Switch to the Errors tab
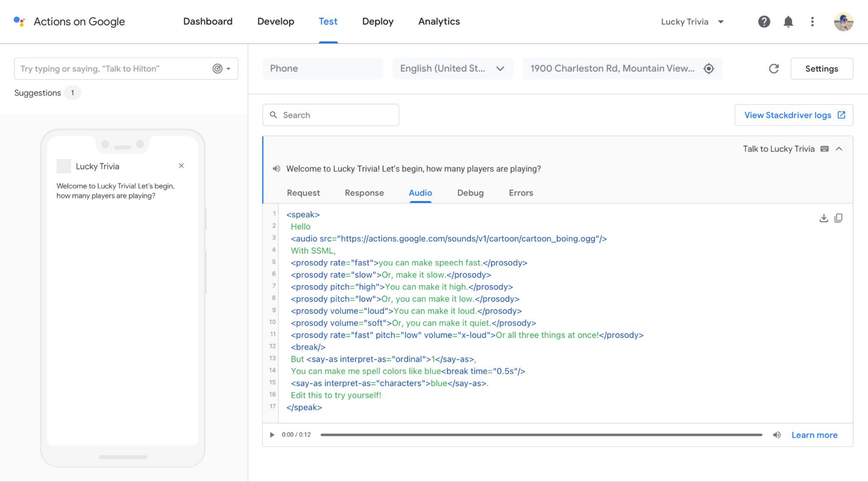This screenshot has width=868, height=482. [521, 193]
